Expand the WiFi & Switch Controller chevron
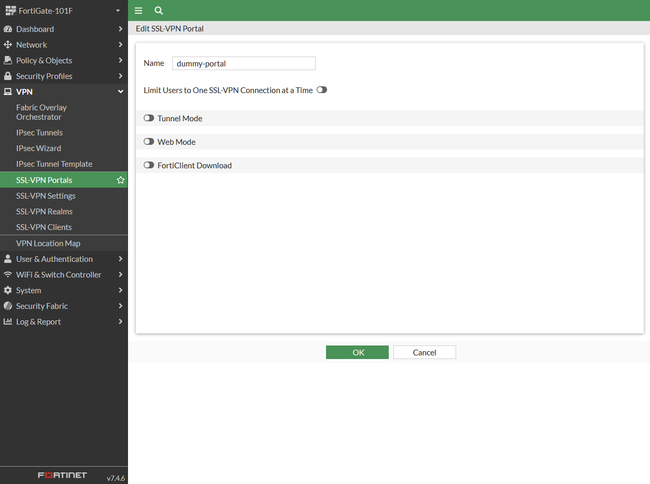This screenshot has width=650, height=484. tap(120, 275)
